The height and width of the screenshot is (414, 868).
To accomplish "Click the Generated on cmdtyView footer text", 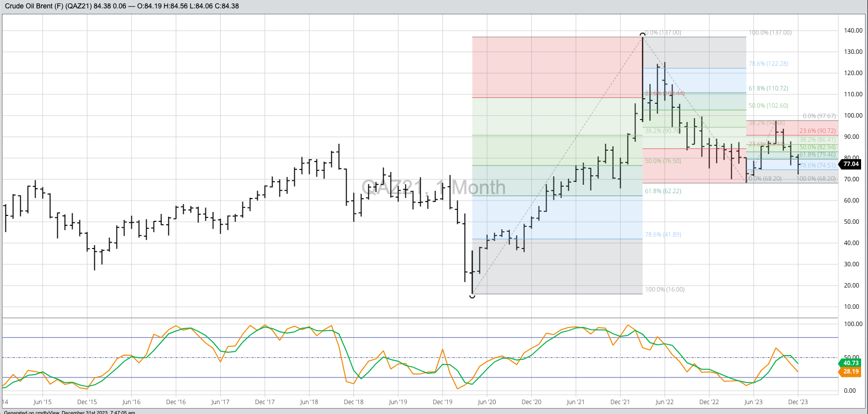I will [x=69, y=412].
